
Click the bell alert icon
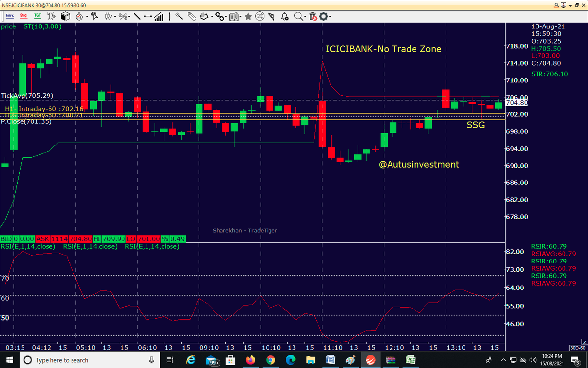pos(285,16)
